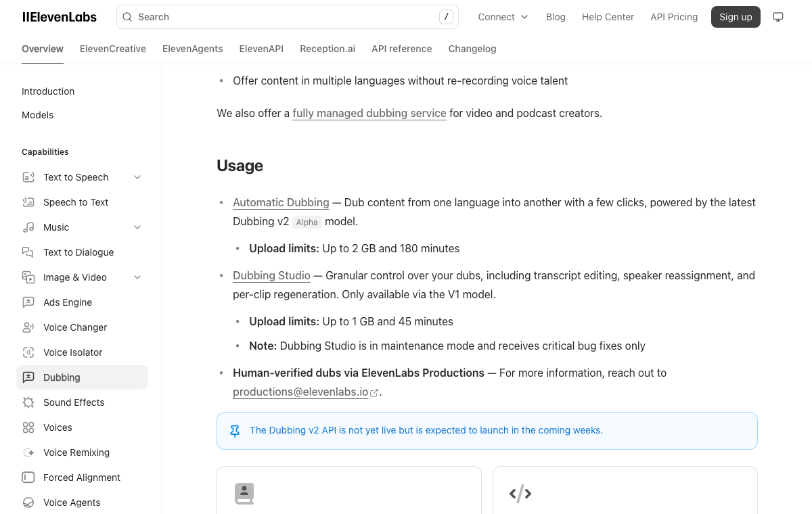
Task: Expand the Image & Video chevron
Action: (x=137, y=277)
